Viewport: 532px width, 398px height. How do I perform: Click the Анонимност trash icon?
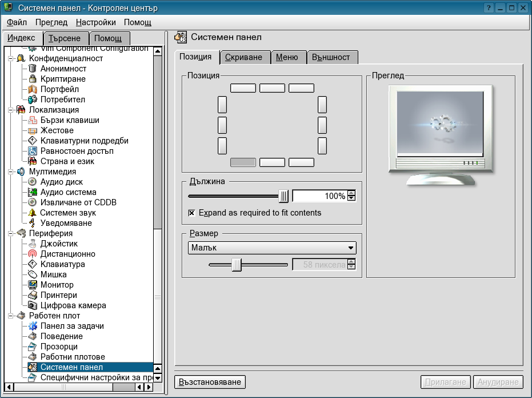[x=33, y=69]
